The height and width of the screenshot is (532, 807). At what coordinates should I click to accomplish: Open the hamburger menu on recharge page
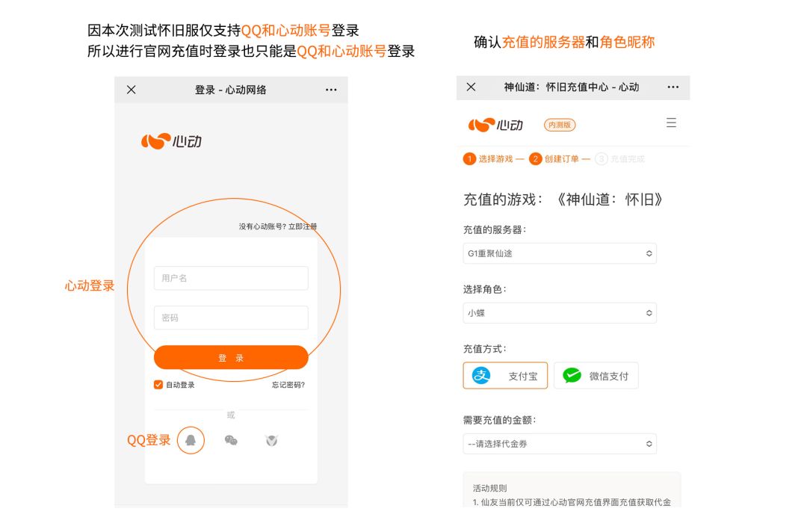671,123
